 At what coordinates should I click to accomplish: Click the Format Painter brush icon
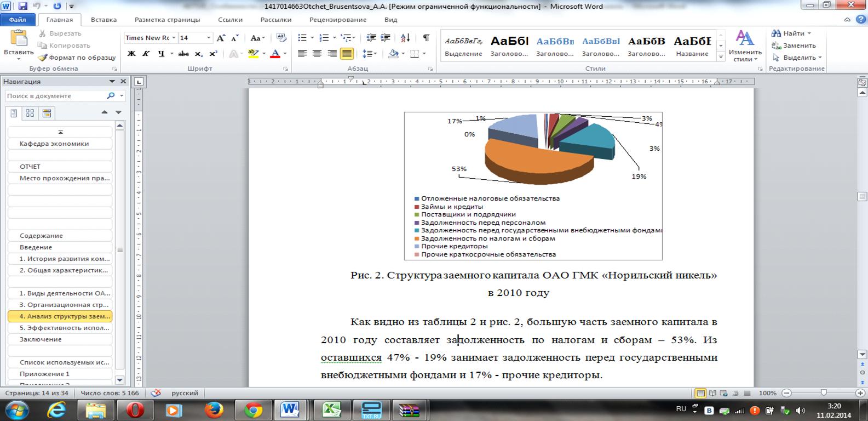tap(42, 58)
